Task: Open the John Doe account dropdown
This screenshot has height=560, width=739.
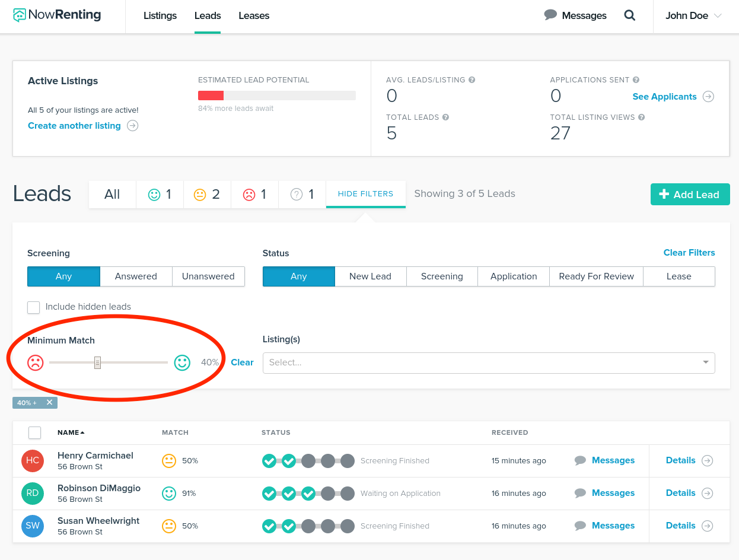Action: click(693, 16)
